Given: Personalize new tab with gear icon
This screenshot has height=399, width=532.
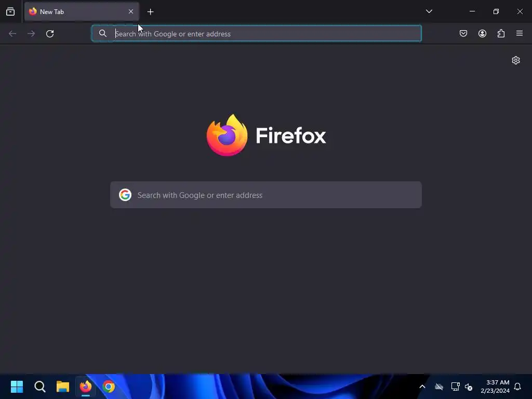Looking at the screenshot, I should [516, 60].
